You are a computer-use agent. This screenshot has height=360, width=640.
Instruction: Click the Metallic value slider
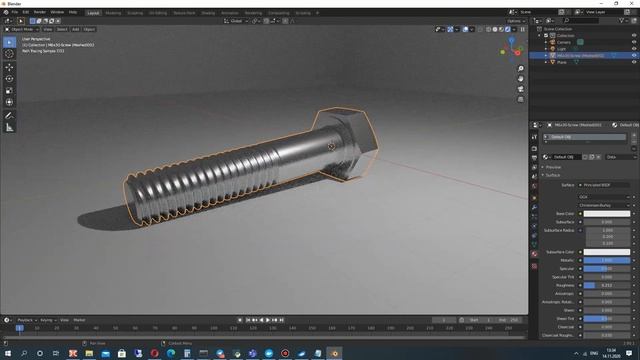(x=607, y=260)
